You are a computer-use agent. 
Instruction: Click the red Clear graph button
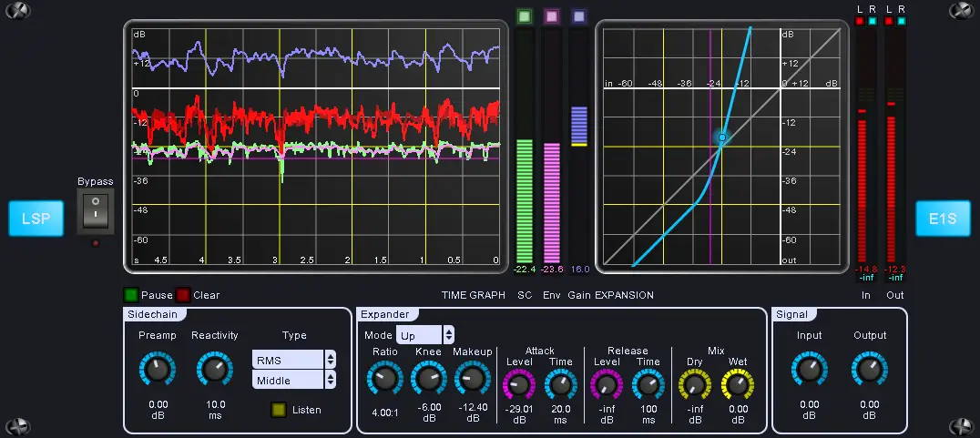point(183,295)
